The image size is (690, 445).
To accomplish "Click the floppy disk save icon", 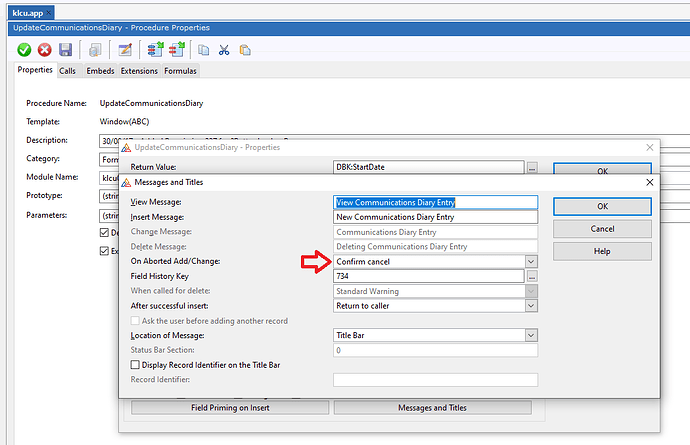I will click(x=65, y=50).
